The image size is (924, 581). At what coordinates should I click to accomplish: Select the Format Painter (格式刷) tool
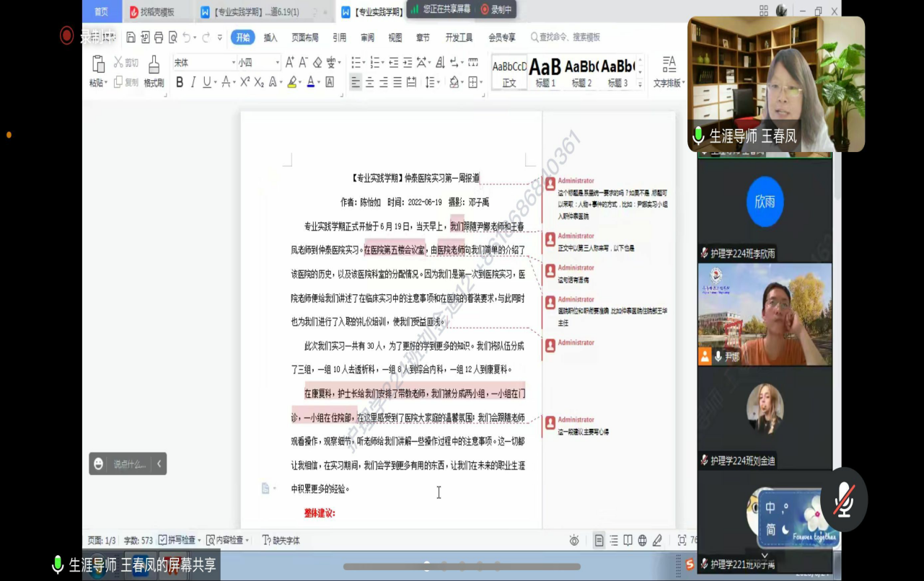click(154, 71)
